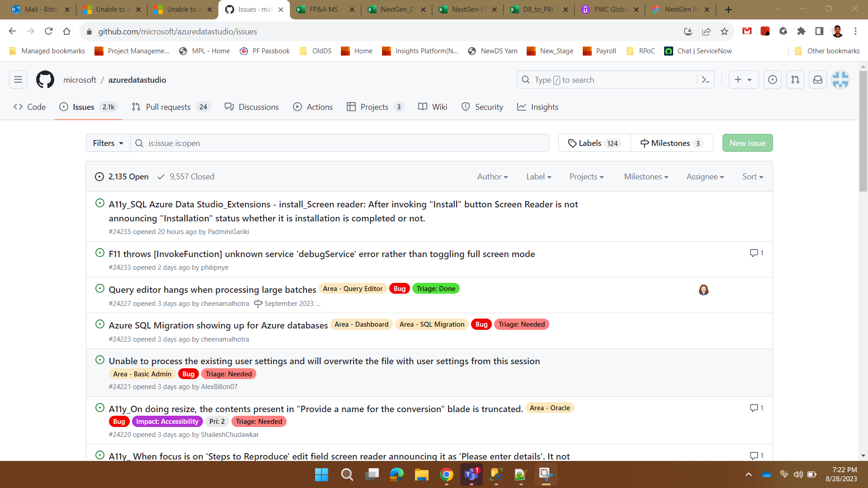Open notifications inbox icon
Image resolution: width=868 pixels, height=488 pixels.
click(x=818, y=80)
